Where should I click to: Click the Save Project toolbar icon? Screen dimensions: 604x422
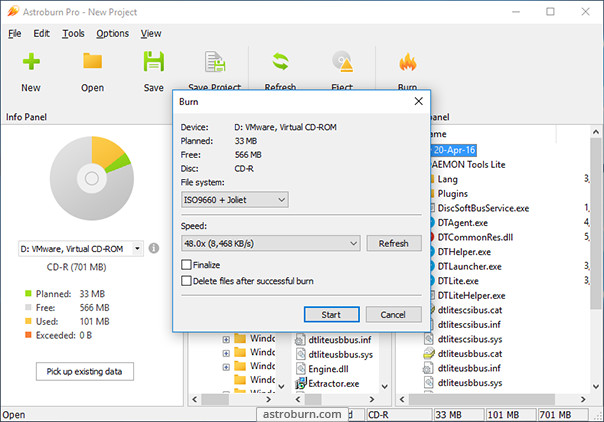(x=214, y=63)
